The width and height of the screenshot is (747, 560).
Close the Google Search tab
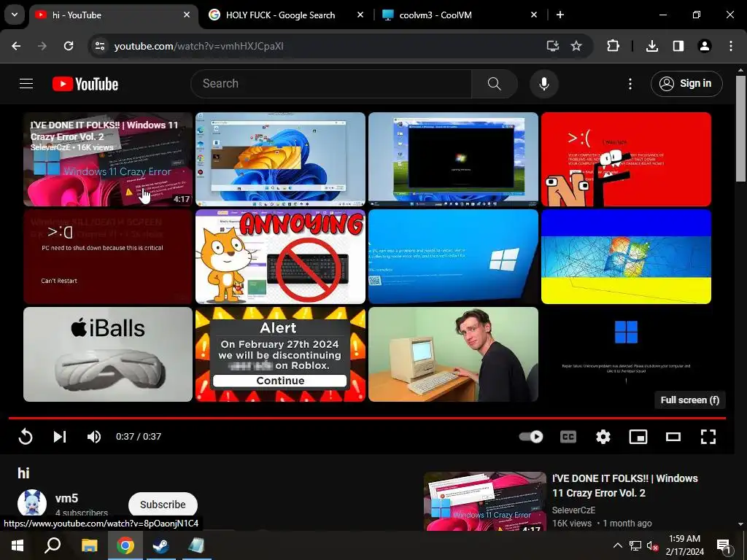360,15
